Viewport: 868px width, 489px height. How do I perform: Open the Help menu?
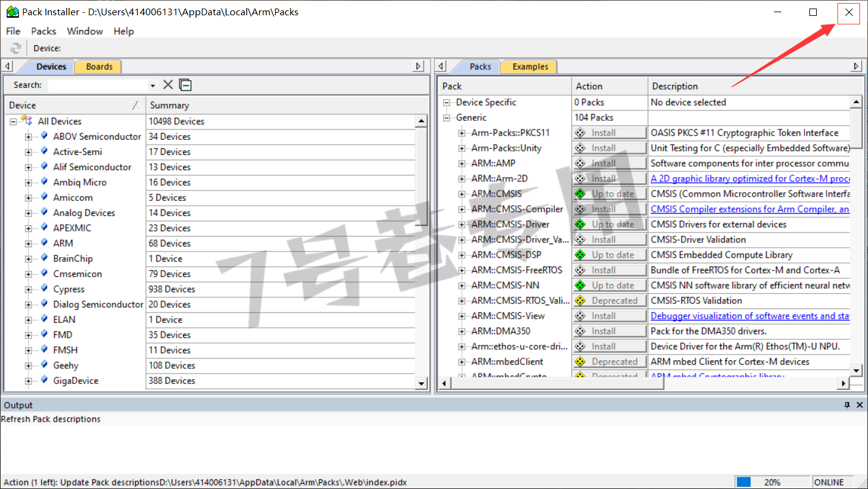click(123, 31)
